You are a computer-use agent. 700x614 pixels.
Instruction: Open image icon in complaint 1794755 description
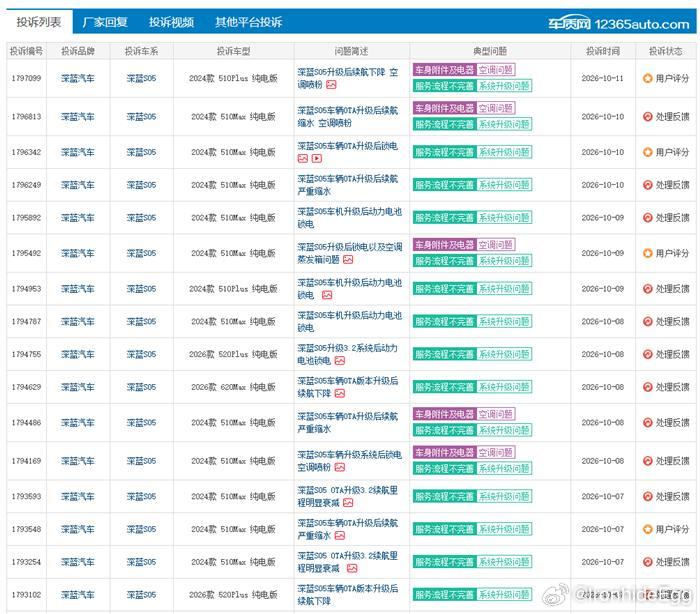(340, 360)
